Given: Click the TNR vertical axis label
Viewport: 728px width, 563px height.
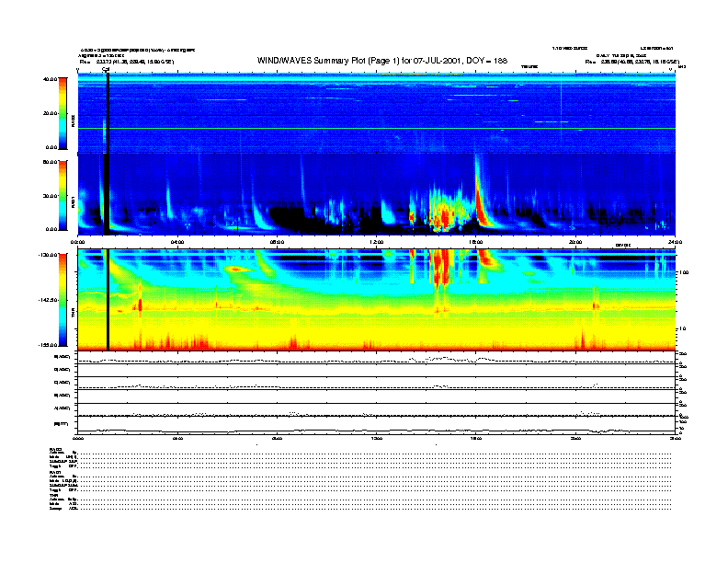Looking at the screenshot, I should tap(74, 315).
